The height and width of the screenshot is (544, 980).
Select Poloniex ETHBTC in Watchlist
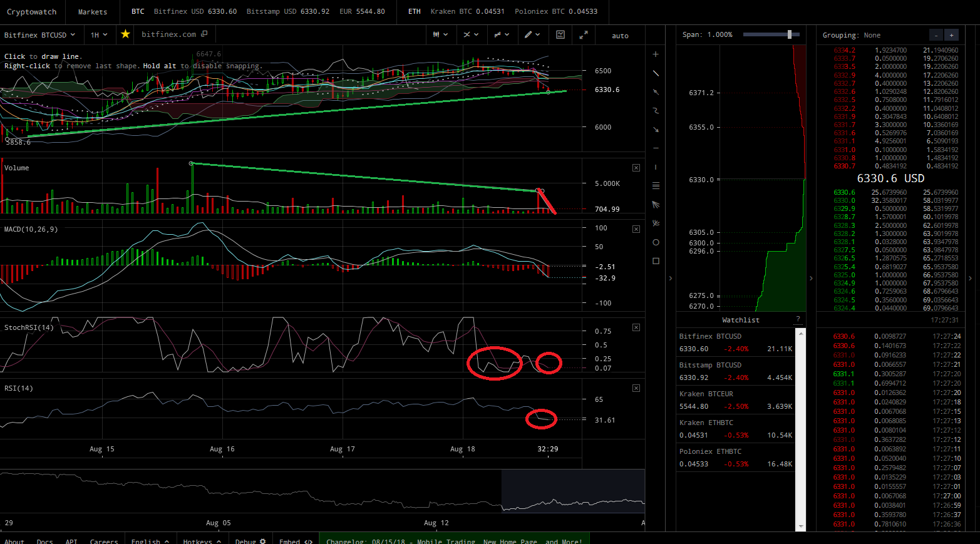click(x=736, y=458)
